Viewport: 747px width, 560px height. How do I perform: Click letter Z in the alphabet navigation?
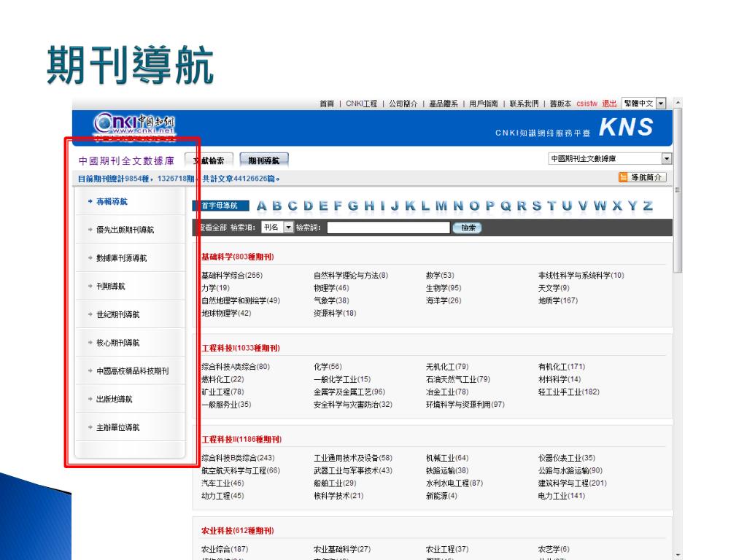coord(648,206)
